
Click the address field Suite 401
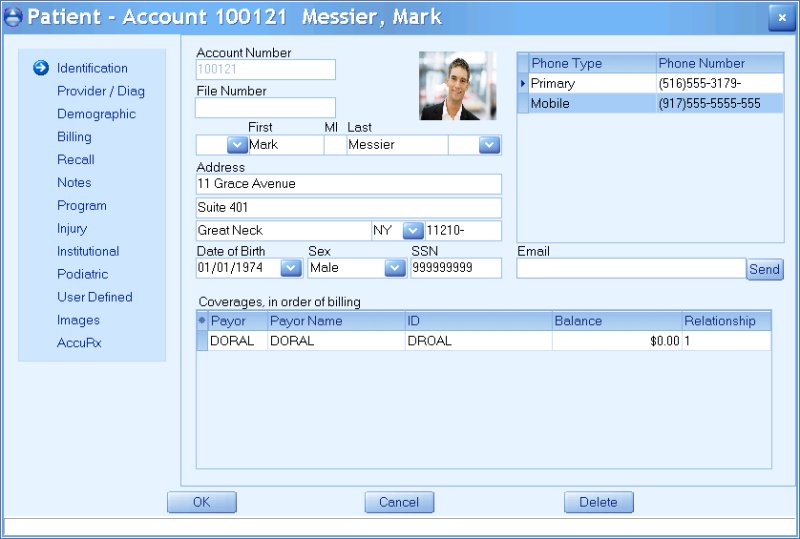coord(348,208)
